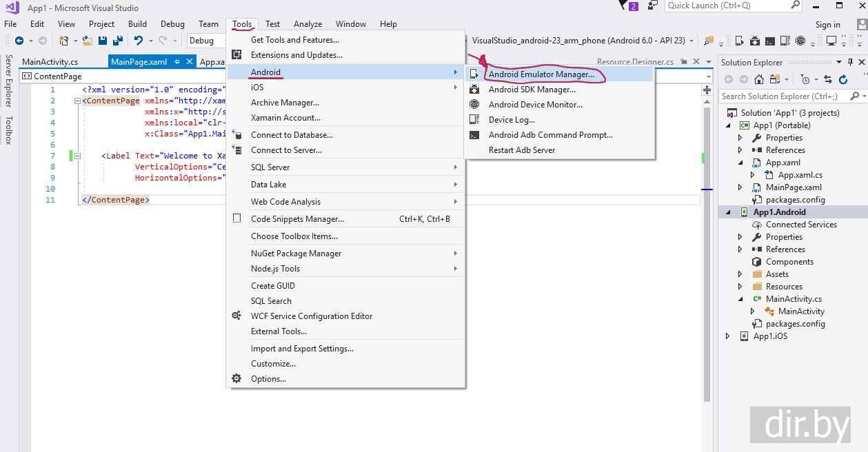
Task: Expand the Resources folder node
Action: tap(740, 287)
